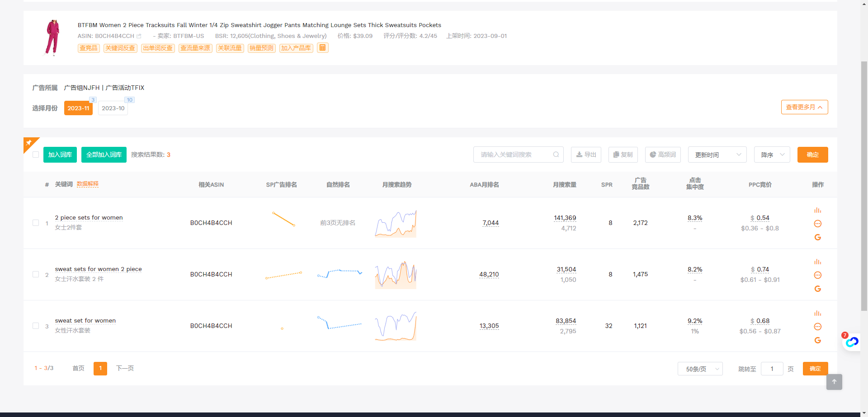Open the 更新时间 sort field dropdown

[717, 155]
